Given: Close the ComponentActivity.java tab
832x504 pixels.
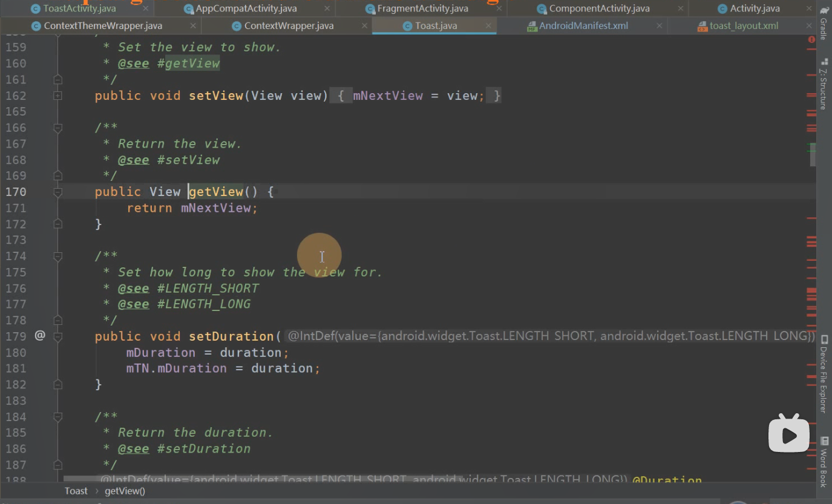Looking at the screenshot, I should click(680, 8).
